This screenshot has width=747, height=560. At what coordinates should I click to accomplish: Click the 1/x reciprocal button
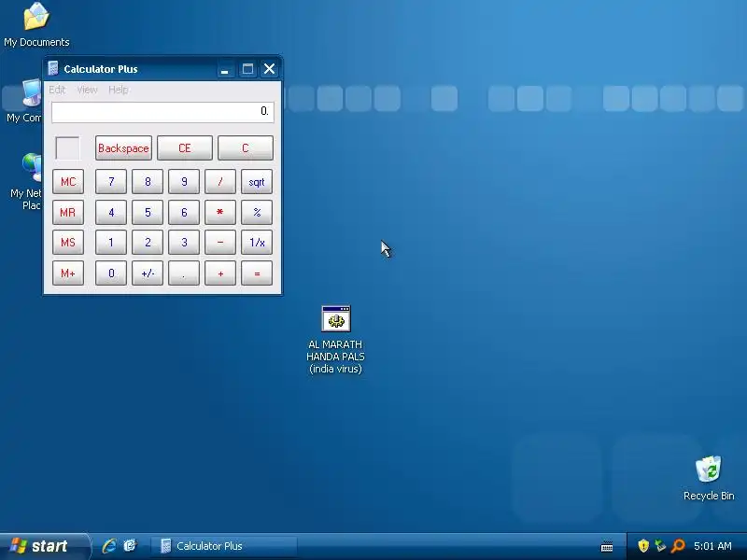pyautogui.click(x=257, y=243)
